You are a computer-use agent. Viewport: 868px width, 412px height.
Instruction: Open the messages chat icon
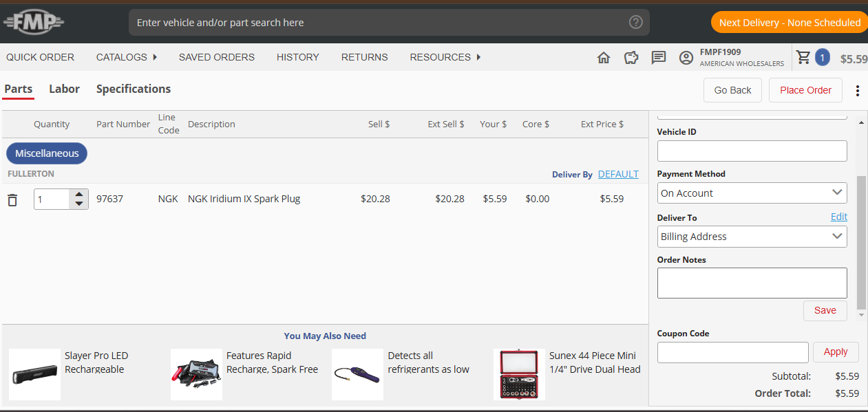pos(659,58)
